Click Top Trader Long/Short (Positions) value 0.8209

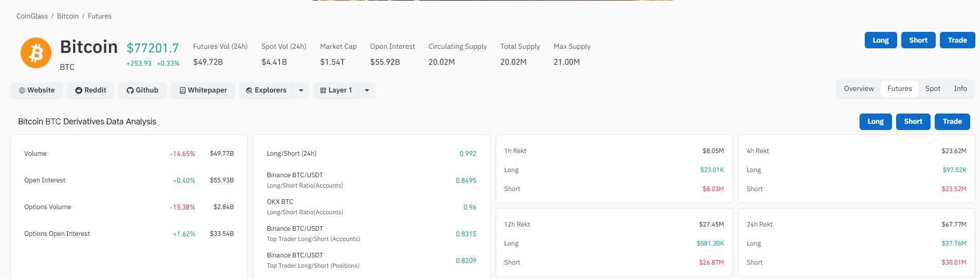tap(466, 261)
